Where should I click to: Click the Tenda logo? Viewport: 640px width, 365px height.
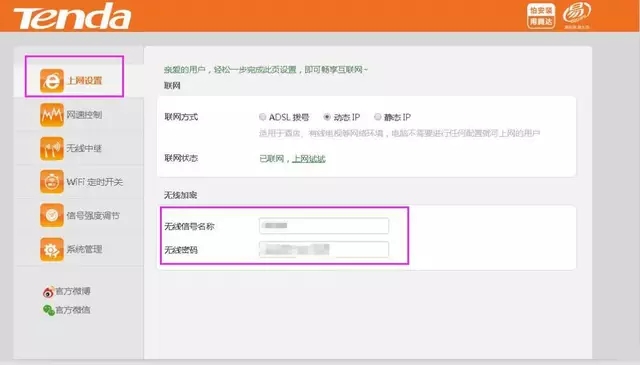click(73, 16)
